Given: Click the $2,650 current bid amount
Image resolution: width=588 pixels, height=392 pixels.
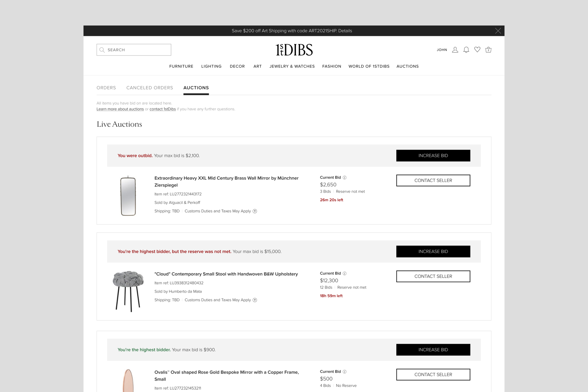Looking at the screenshot, I should (328, 185).
